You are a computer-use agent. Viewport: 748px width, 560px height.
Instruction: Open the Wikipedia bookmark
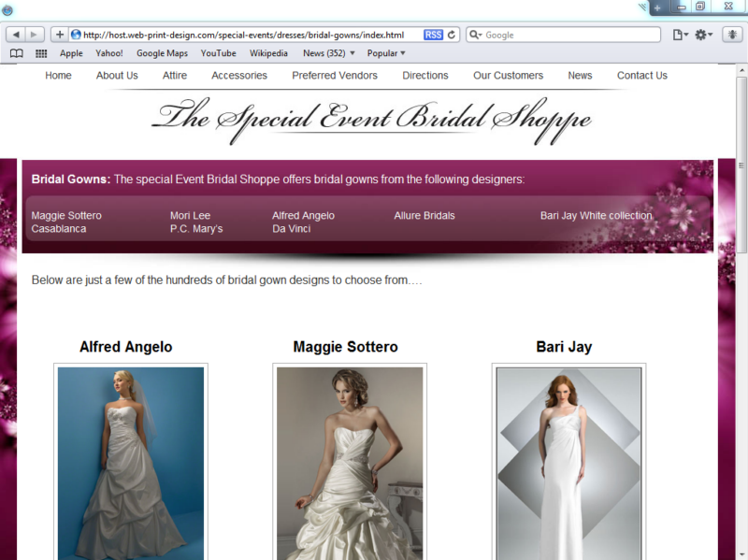[268, 53]
